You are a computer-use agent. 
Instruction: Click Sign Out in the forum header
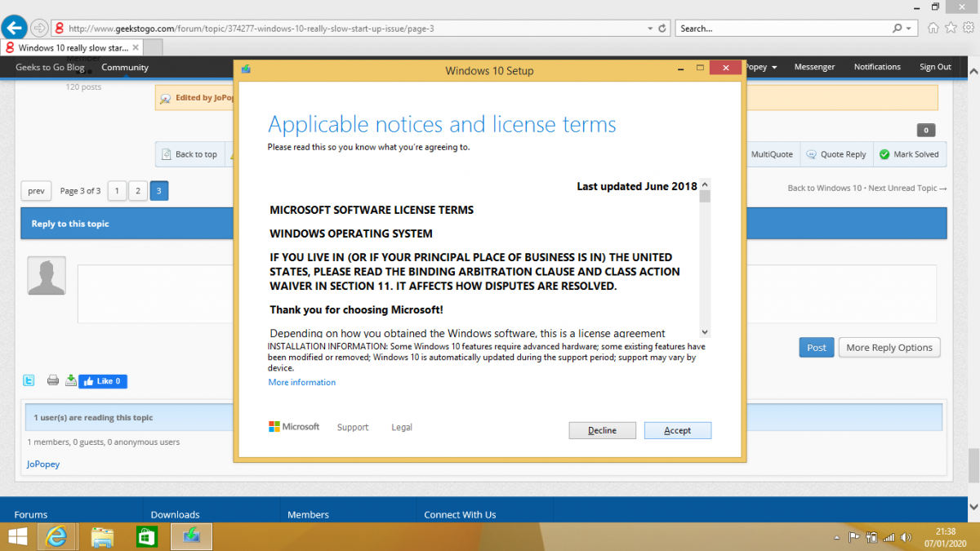click(935, 67)
